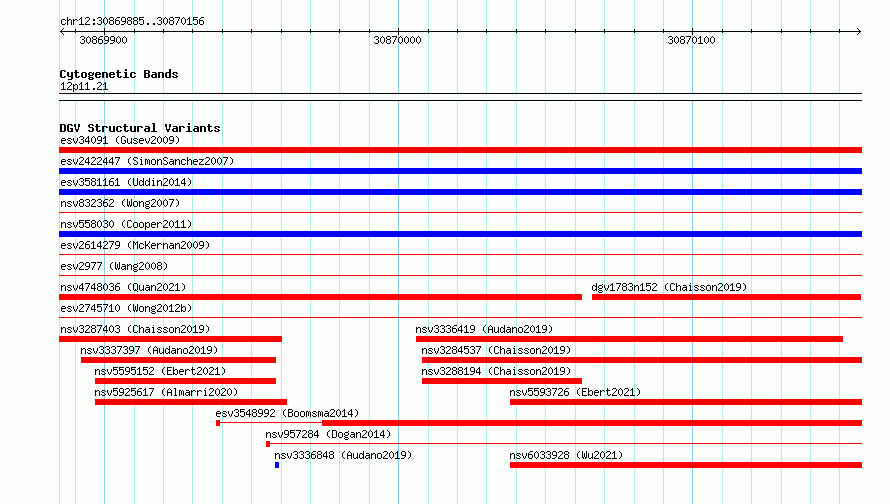Open the nsv558030 (Cooper2011) variant label
The image size is (890, 504).
click(126, 224)
